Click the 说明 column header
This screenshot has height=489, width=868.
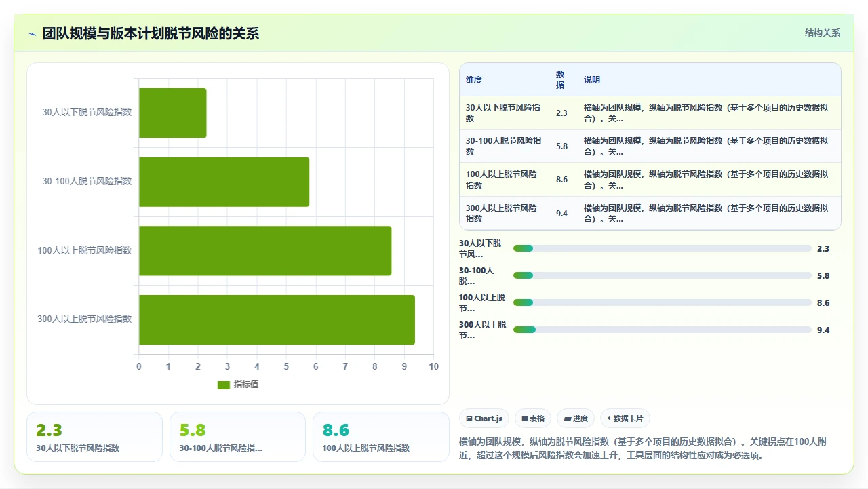coord(592,80)
